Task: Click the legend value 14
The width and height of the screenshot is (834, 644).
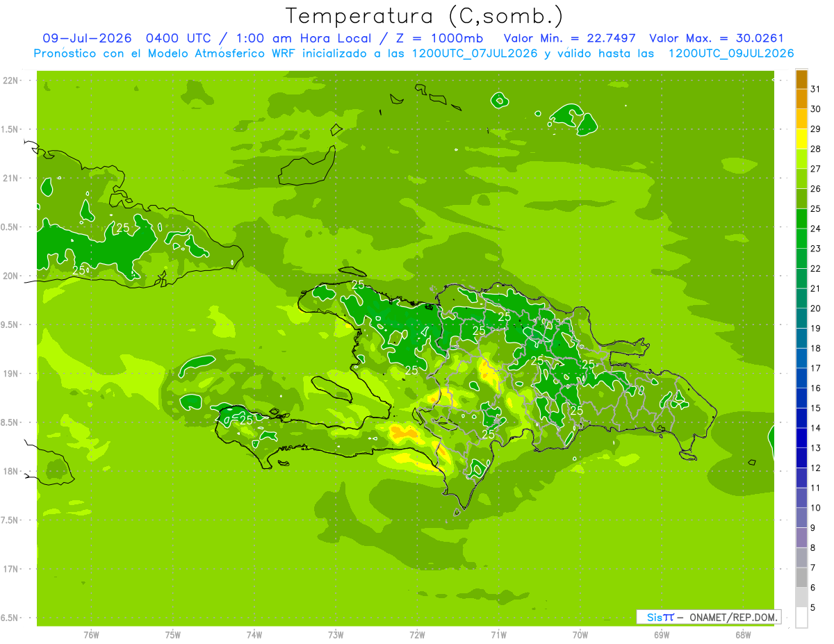Action: point(816,428)
